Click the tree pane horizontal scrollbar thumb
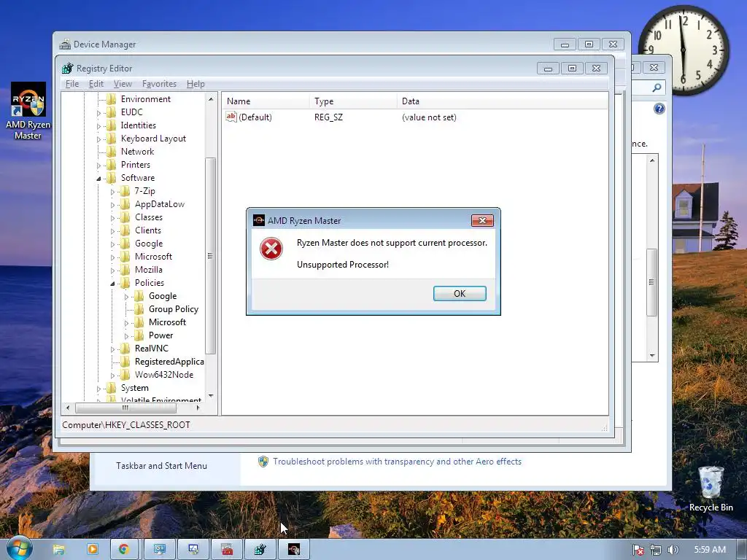This screenshot has width=747, height=560. [x=125, y=408]
